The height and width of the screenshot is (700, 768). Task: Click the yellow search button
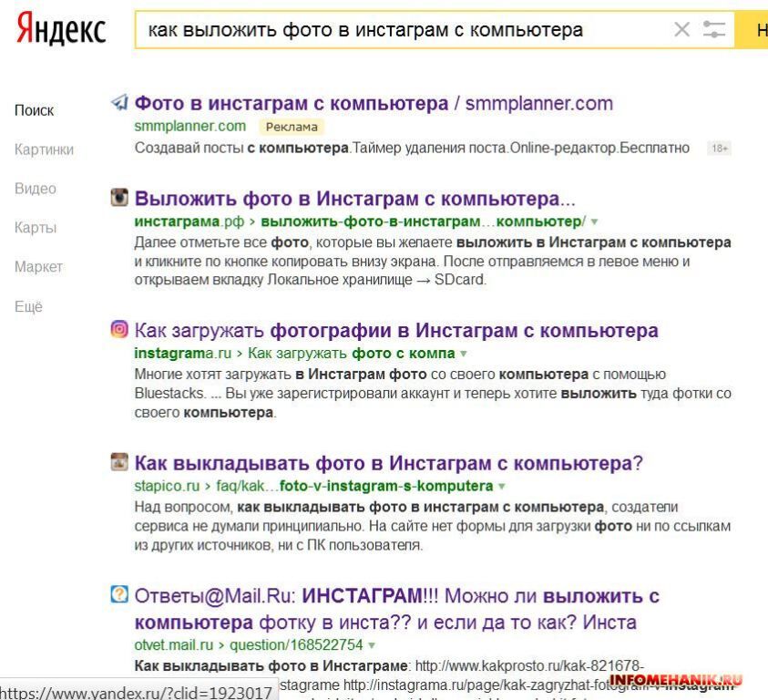point(757,30)
